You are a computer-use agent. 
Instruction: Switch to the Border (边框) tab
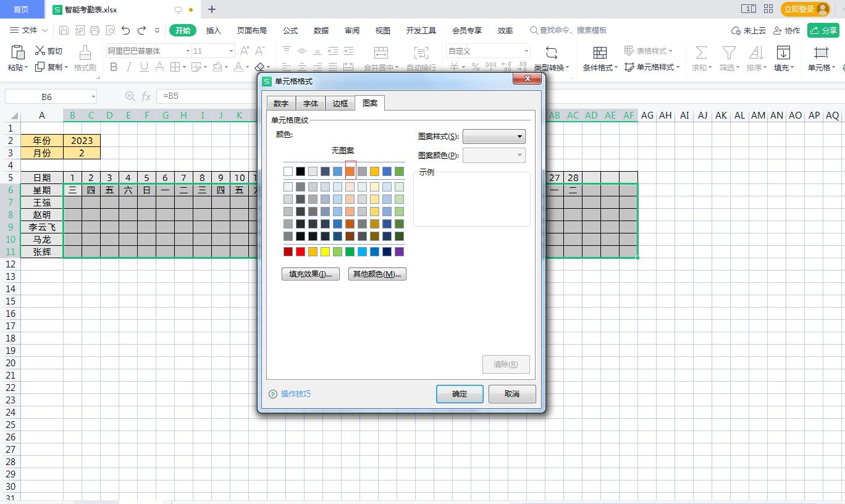340,103
